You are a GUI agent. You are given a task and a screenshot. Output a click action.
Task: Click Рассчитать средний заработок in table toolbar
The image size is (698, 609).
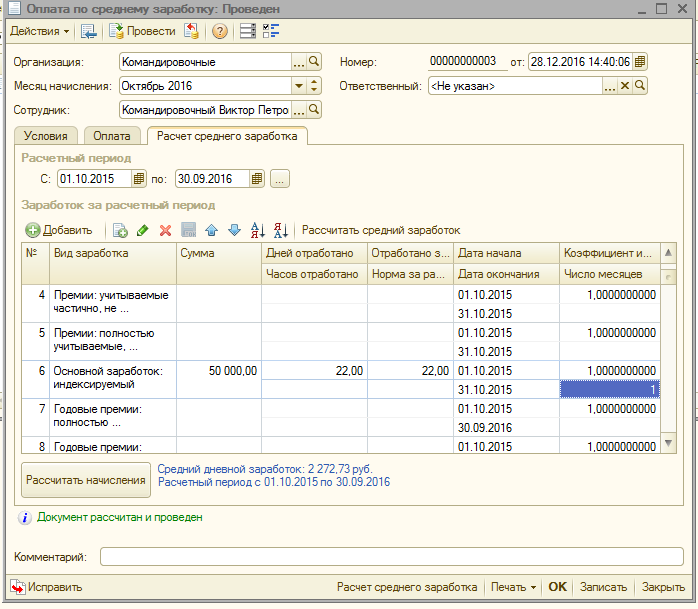(381, 230)
